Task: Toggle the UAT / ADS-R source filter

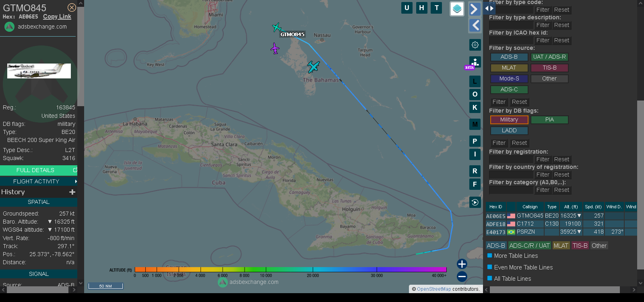Action: (549, 57)
